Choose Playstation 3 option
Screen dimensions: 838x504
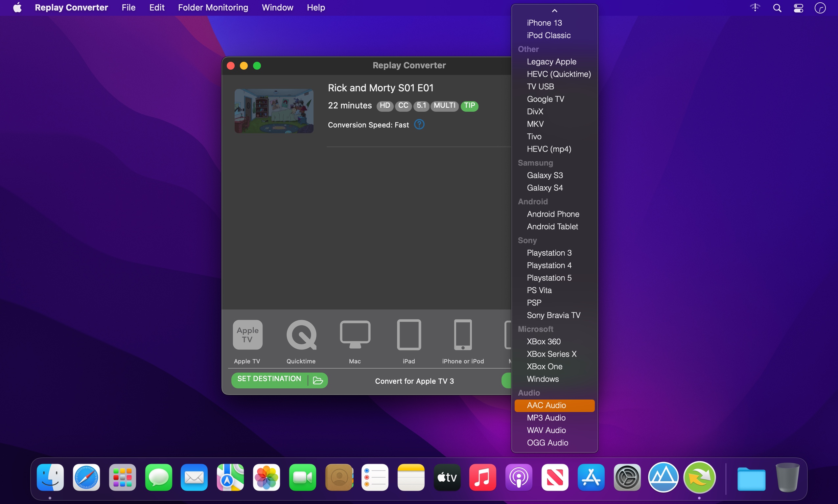[x=554, y=253]
